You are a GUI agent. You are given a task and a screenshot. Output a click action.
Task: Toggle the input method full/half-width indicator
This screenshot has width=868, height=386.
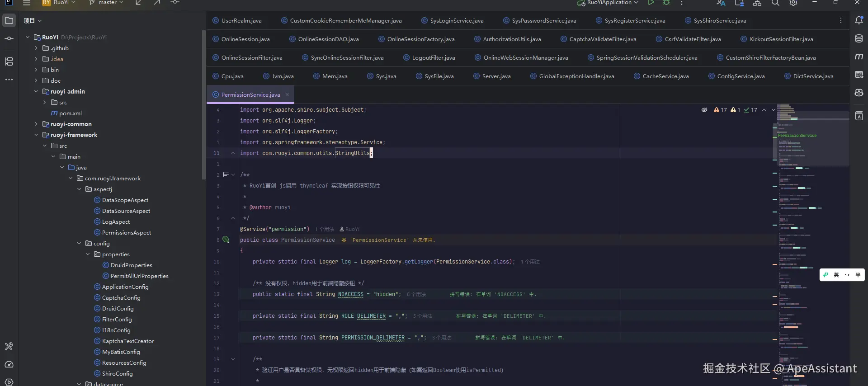(858, 275)
